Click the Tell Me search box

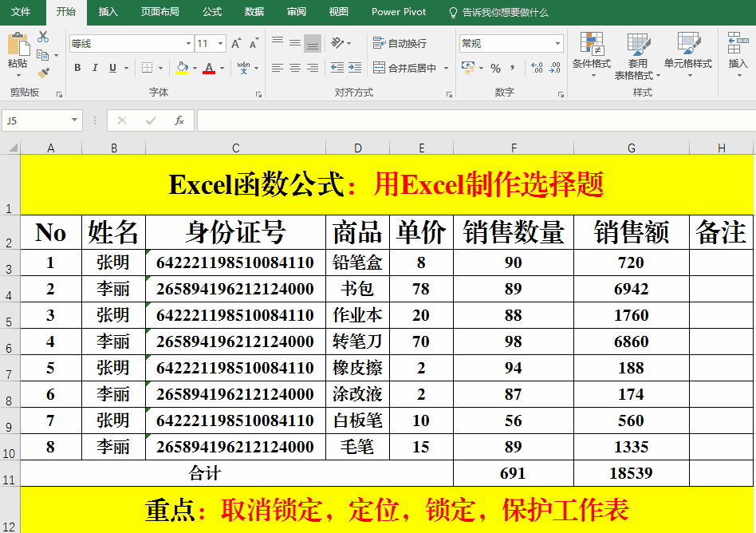tap(499, 13)
